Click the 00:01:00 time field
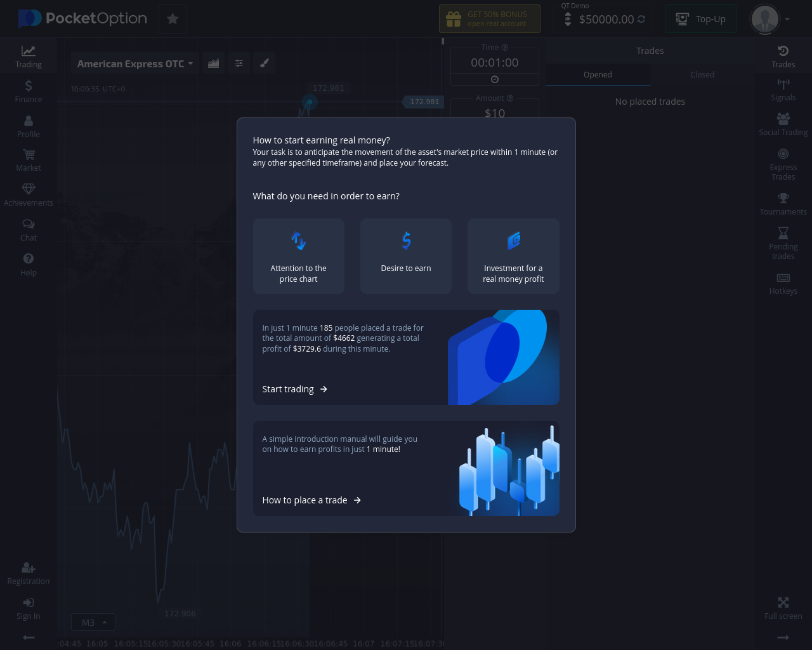 tap(495, 63)
